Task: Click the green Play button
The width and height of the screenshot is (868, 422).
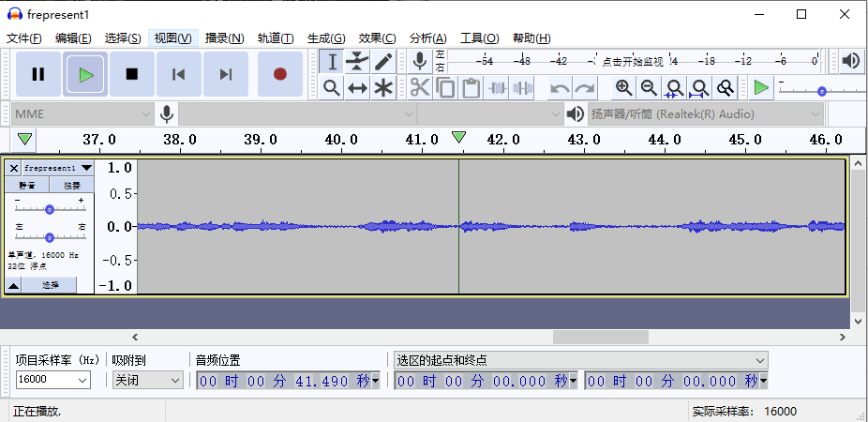Action: [x=85, y=74]
